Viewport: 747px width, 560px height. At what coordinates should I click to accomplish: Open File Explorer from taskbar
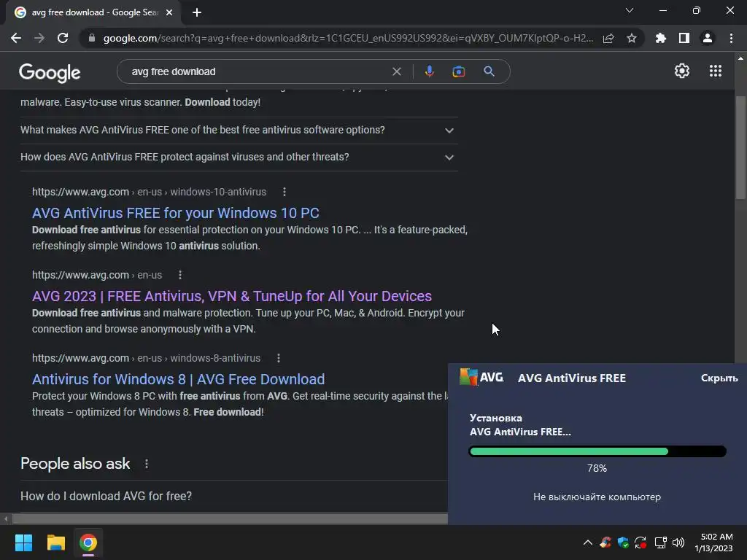pyautogui.click(x=55, y=542)
